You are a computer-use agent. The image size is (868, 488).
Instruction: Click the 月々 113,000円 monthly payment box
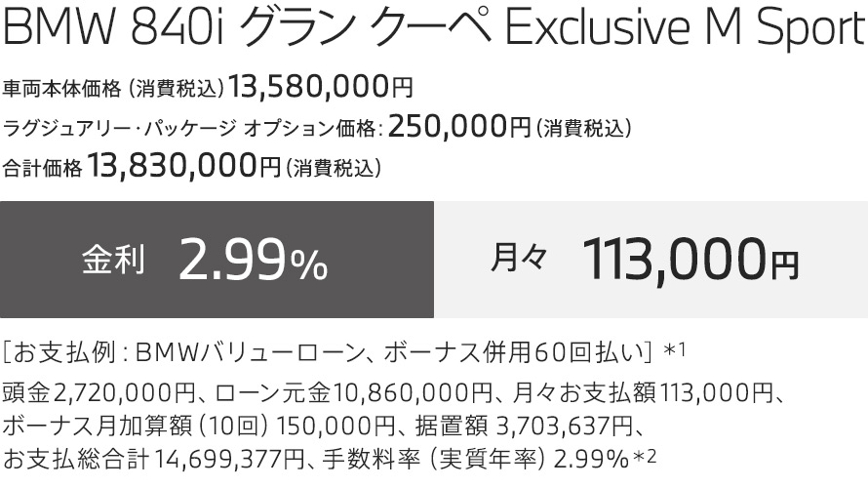tap(651, 260)
